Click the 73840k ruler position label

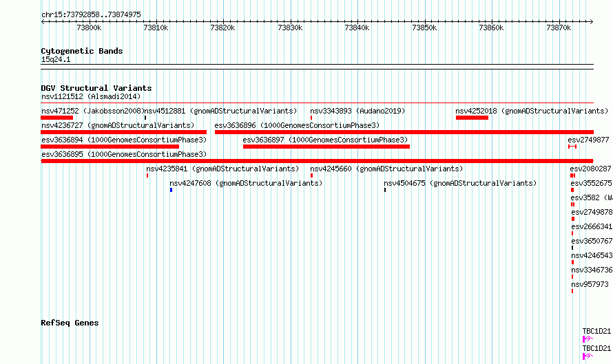tap(357, 28)
